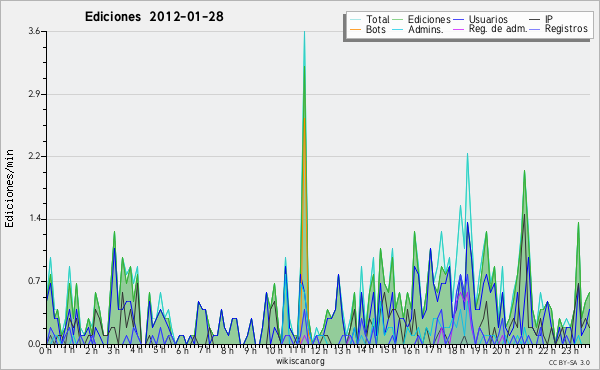The width and height of the screenshot is (600, 370).
Task: Click the '23 h' x-axis label
Action: [x=569, y=351]
